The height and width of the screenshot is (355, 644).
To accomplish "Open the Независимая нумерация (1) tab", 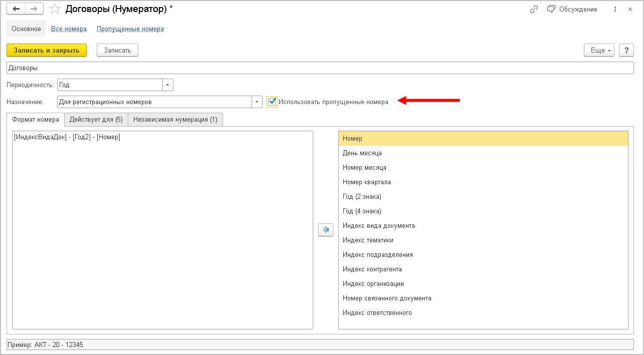I will tap(175, 119).
